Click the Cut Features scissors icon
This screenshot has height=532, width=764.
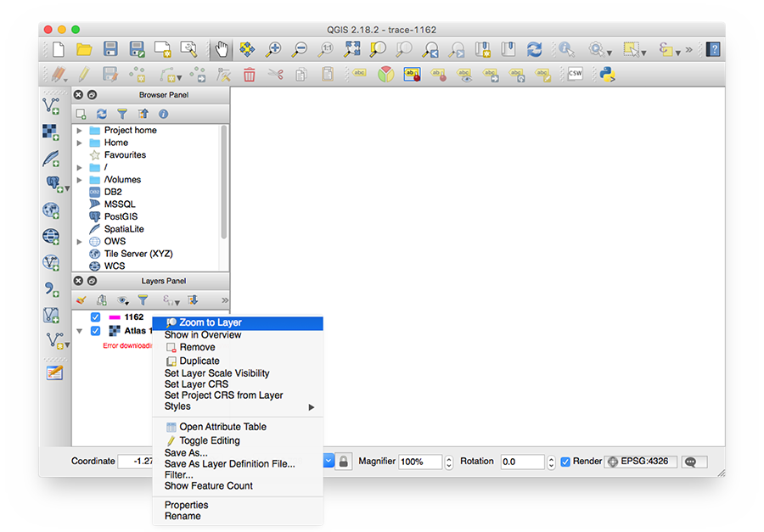tap(276, 74)
